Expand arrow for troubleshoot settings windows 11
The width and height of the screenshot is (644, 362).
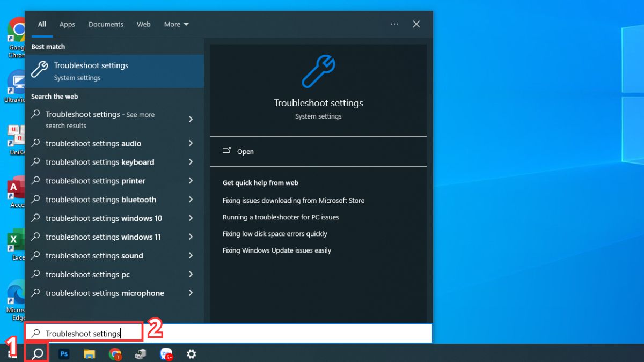coord(191,237)
